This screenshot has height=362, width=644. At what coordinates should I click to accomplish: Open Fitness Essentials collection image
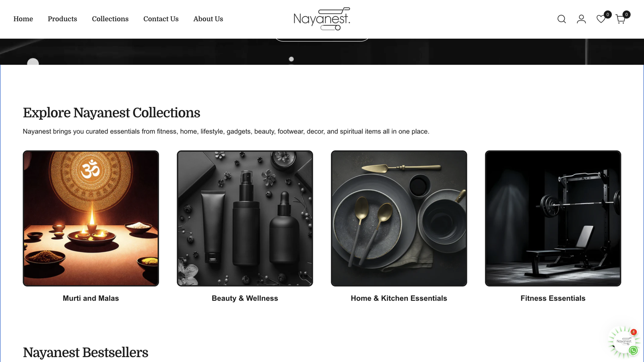553,218
